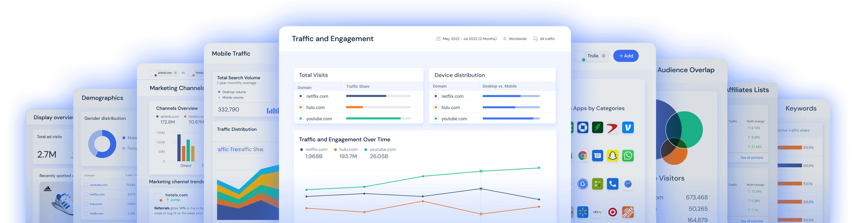
Task: Remove airbnd.com using its x icon
Action: (x=175, y=73)
